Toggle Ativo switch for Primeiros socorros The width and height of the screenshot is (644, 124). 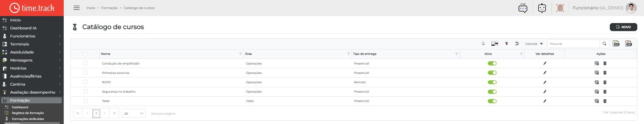pyautogui.click(x=492, y=73)
